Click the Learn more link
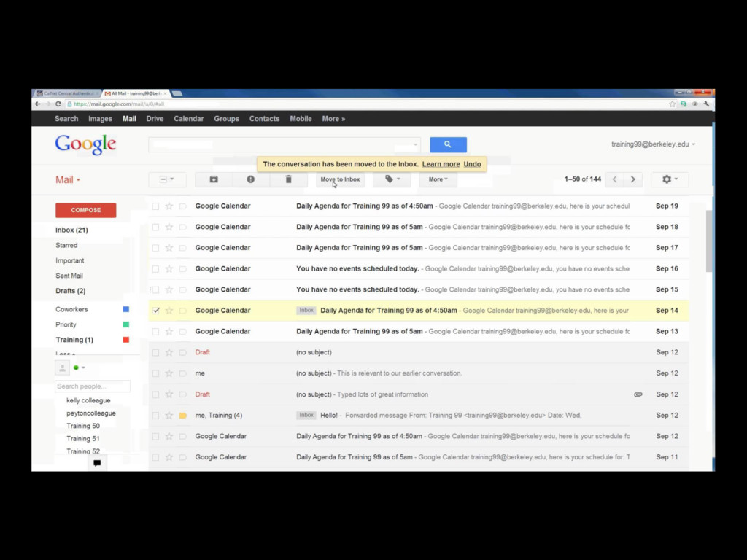 point(441,164)
